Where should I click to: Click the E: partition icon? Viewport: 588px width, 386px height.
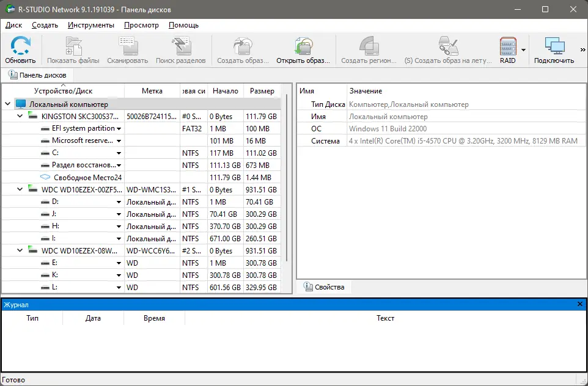tap(45, 263)
